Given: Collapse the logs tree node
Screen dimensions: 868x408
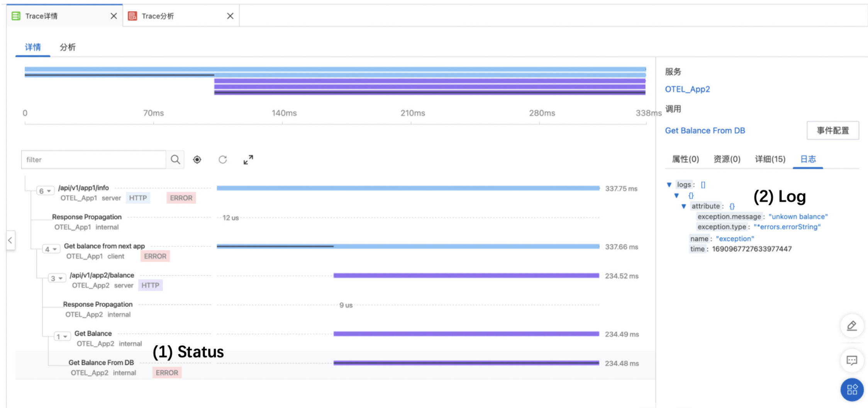Looking at the screenshot, I should pyautogui.click(x=669, y=185).
